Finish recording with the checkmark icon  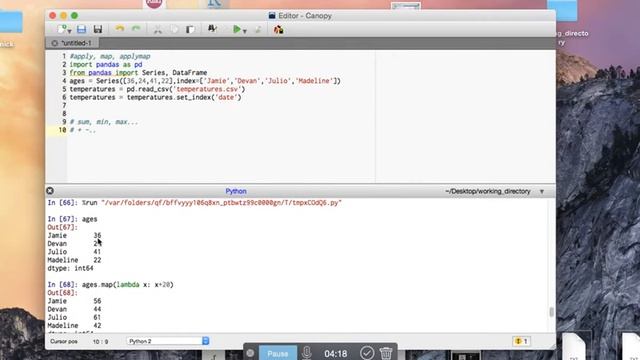point(367,353)
